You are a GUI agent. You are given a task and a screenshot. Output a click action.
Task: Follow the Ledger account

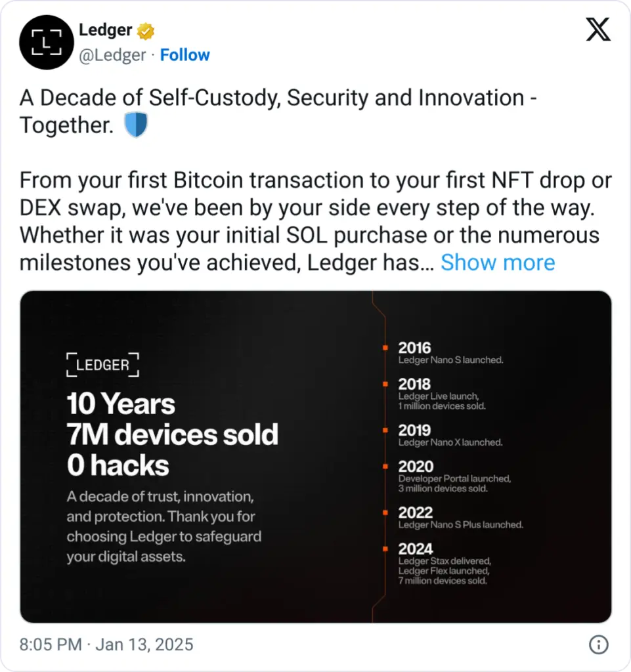point(185,55)
